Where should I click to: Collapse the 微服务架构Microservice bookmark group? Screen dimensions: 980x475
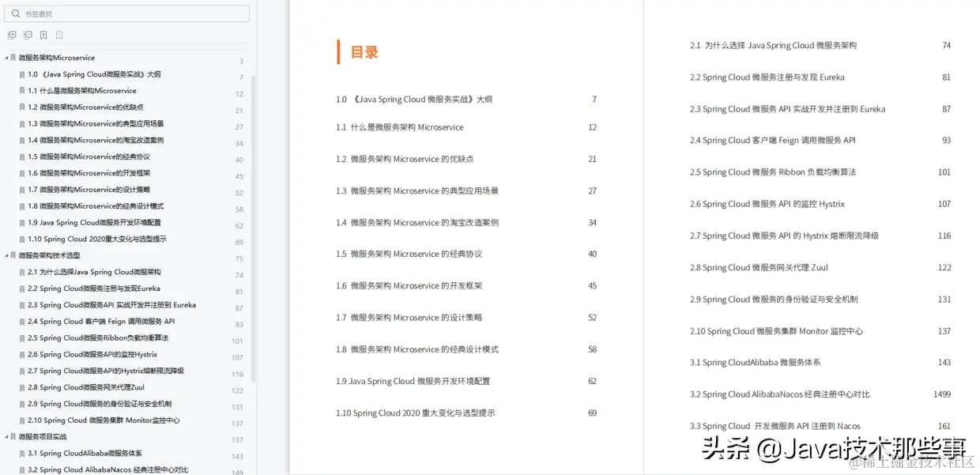tap(6, 58)
